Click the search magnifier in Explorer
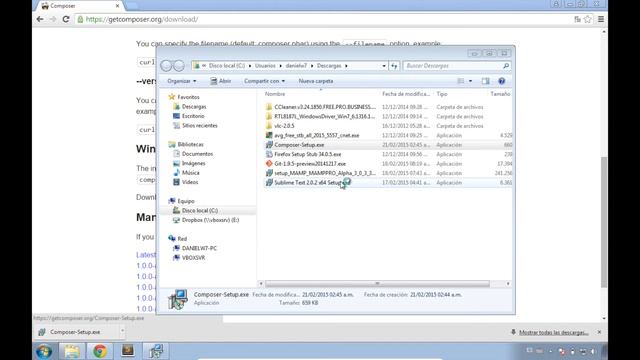The height and width of the screenshot is (360, 640). pos(506,66)
